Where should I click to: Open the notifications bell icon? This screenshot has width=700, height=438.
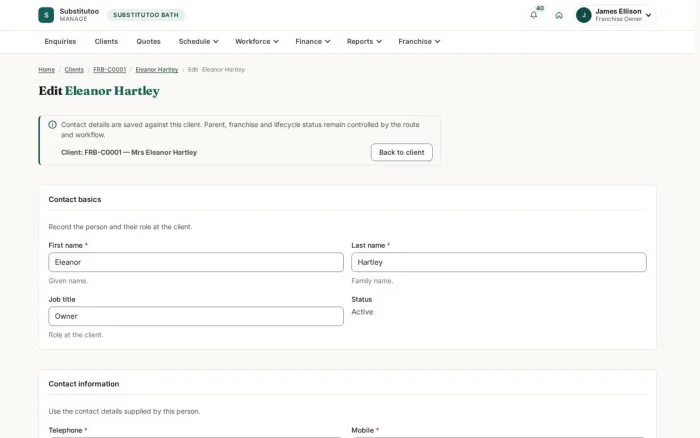click(x=533, y=15)
